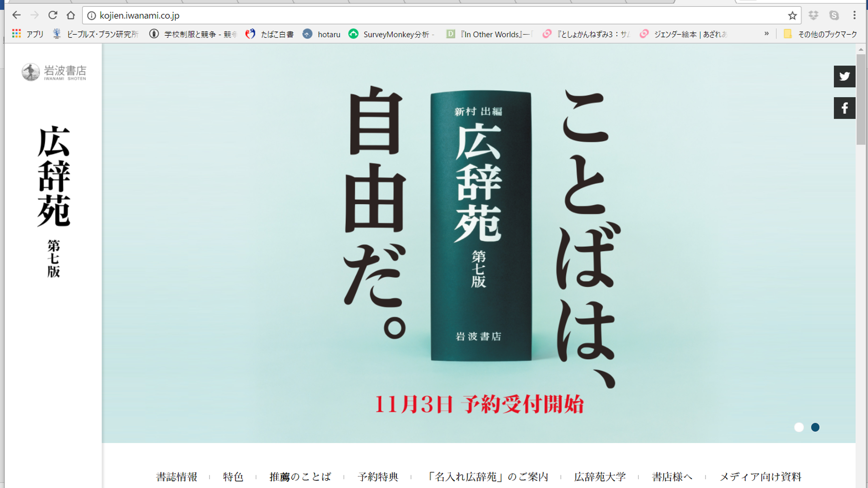Open the たばこ白書 bookmark

(x=269, y=34)
